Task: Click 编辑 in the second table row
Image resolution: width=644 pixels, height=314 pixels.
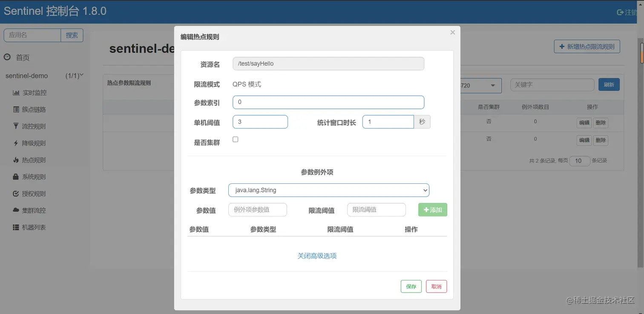Action: (584, 140)
